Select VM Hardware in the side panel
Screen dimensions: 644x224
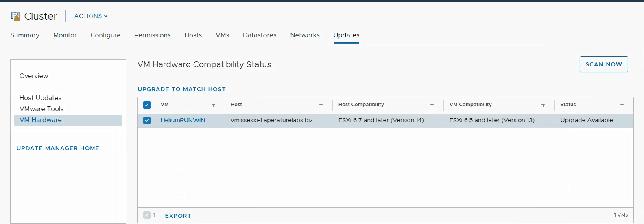tap(68, 120)
